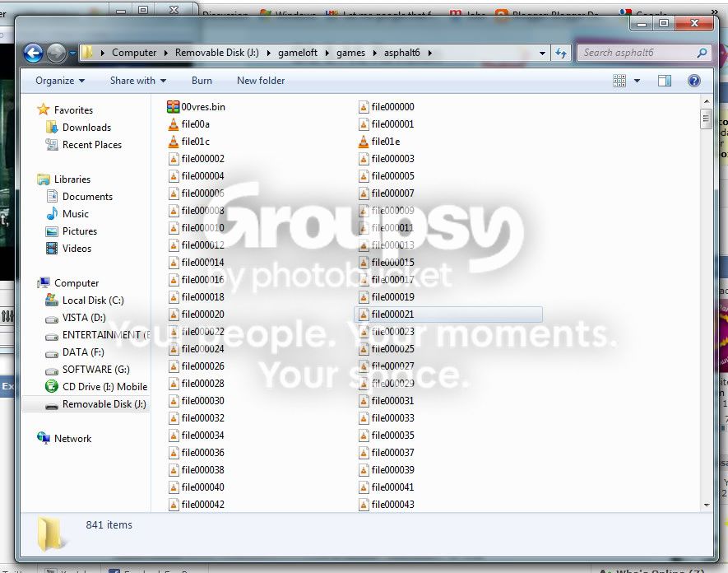Click the magnifier icon in search box
The height and width of the screenshot is (573, 728).
[702, 53]
